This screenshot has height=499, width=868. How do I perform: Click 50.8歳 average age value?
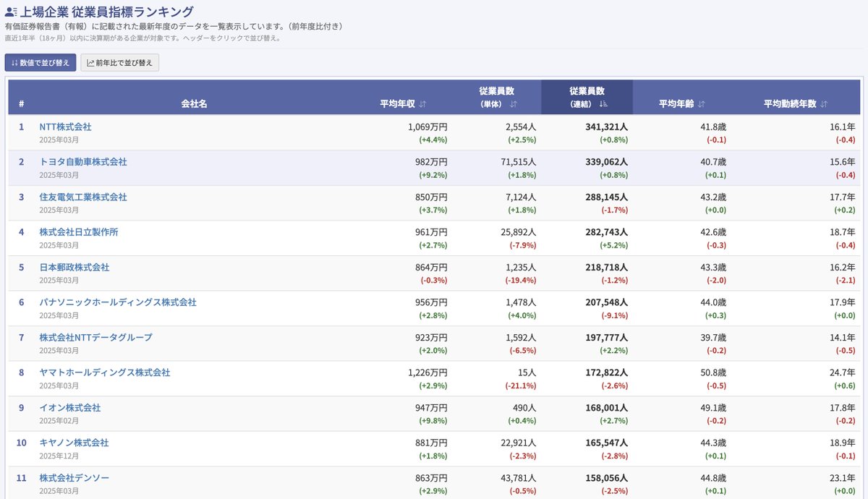[x=712, y=372]
